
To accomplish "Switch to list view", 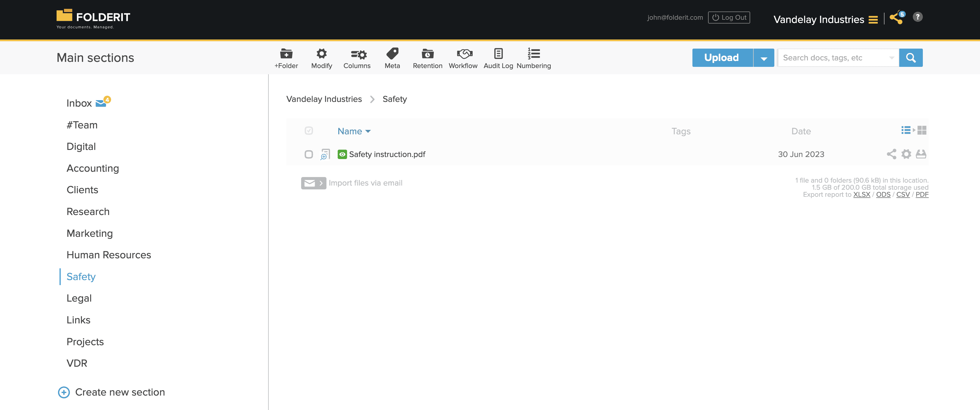I will [906, 130].
